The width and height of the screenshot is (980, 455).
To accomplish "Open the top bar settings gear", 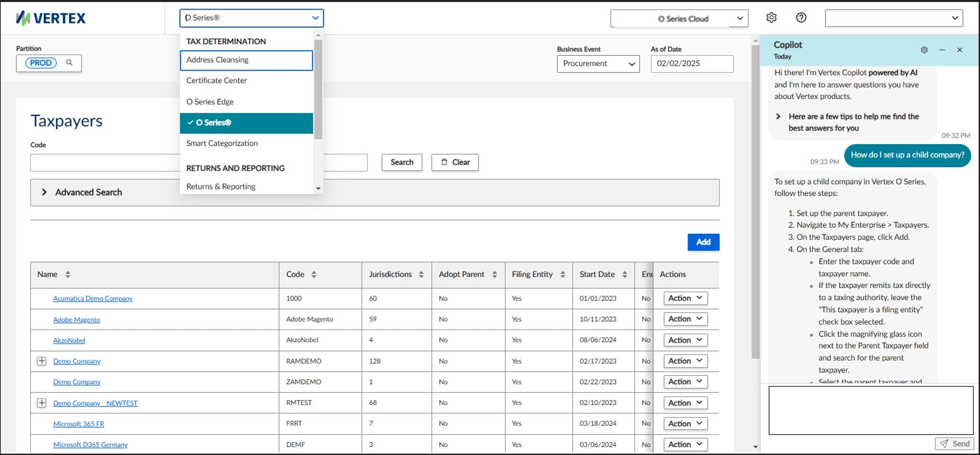I will pos(771,18).
